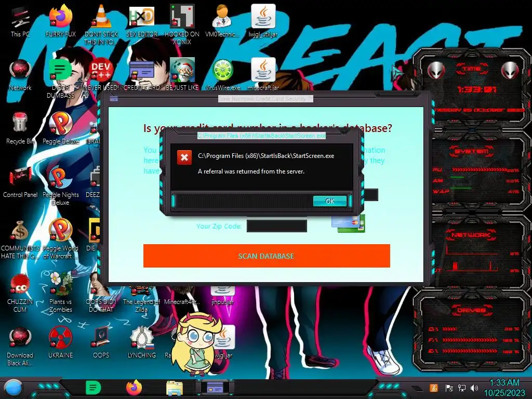Click the Java tray icon
Image resolution: width=532 pixels, height=399 pixels.
(x=434, y=388)
